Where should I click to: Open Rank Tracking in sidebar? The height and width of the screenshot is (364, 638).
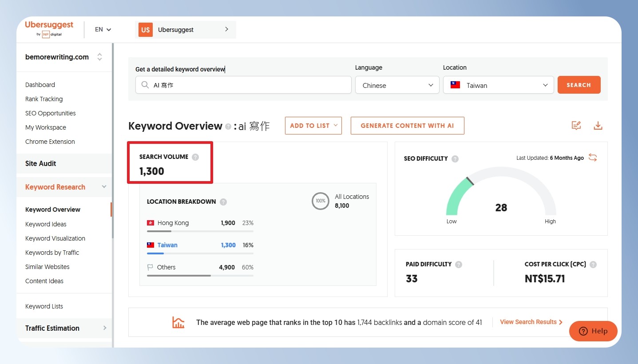click(x=44, y=99)
